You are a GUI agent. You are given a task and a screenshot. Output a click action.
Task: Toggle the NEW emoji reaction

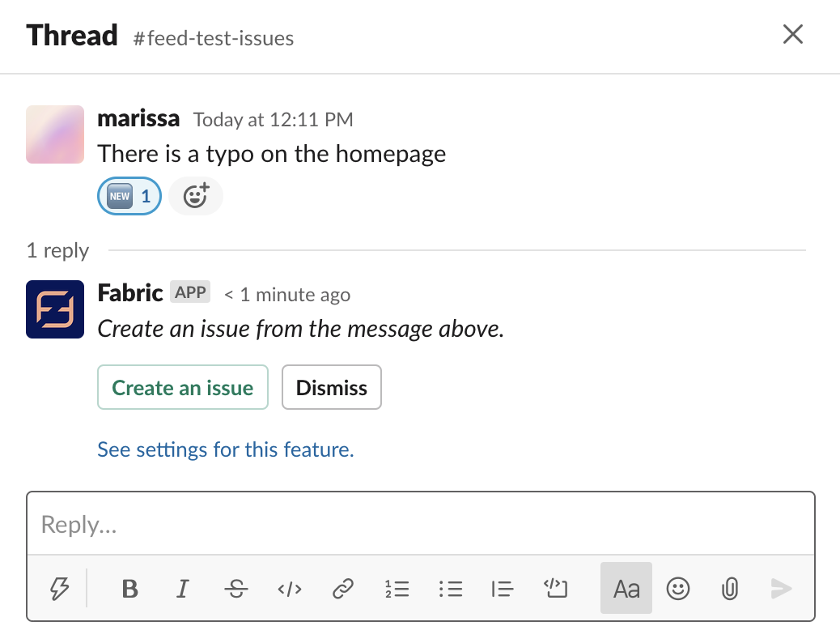tap(129, 196)
